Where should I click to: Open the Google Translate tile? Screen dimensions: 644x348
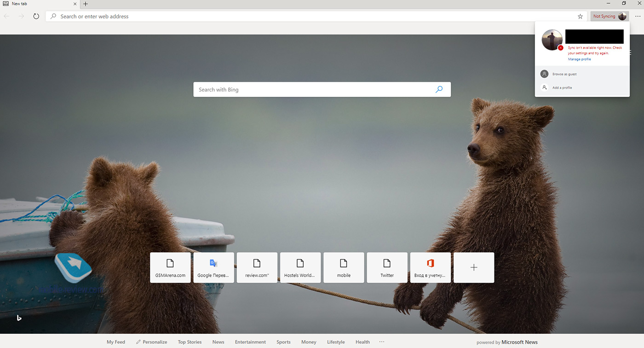pos(213,267)
